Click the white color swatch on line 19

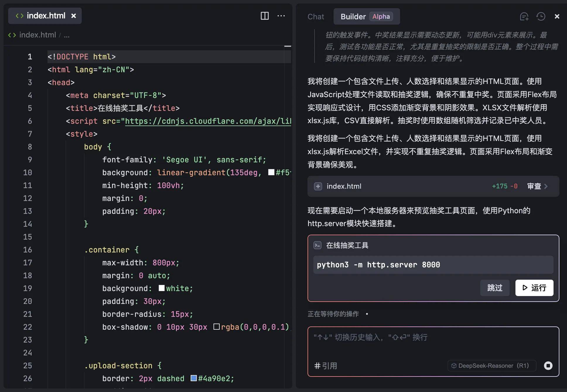click(161, 288)
